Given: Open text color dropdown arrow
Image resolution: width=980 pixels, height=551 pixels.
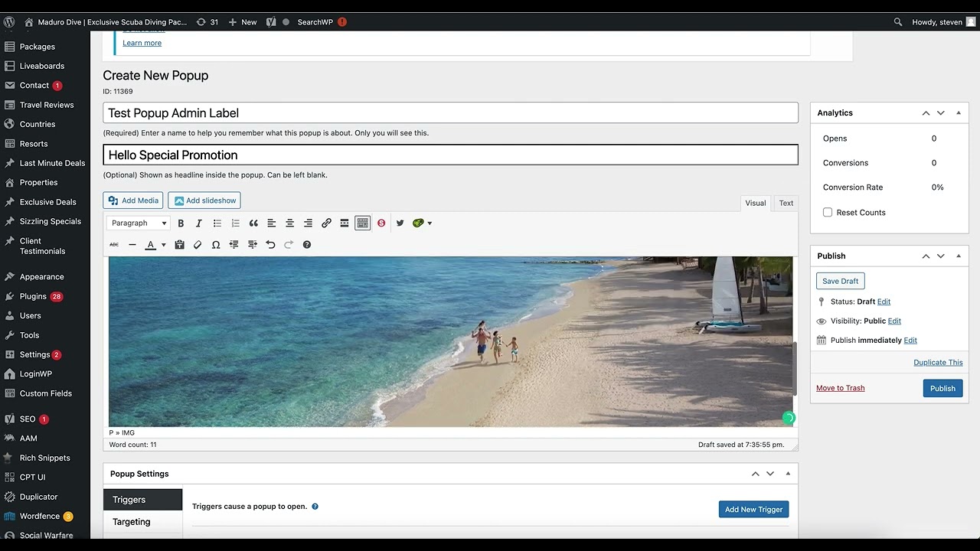Looking at the screenshot, I should coord(163,245).
